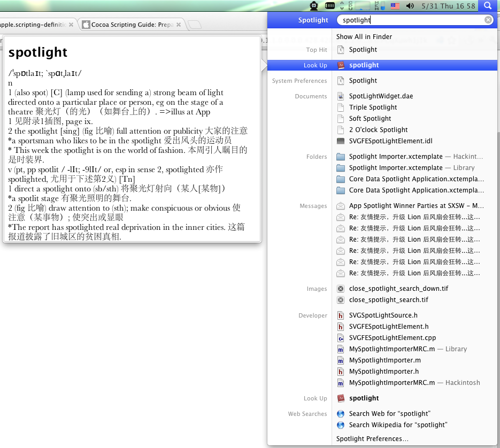Open the date and time menu
This screenshot has height=448, width=500.
click(x=448, y=6)
